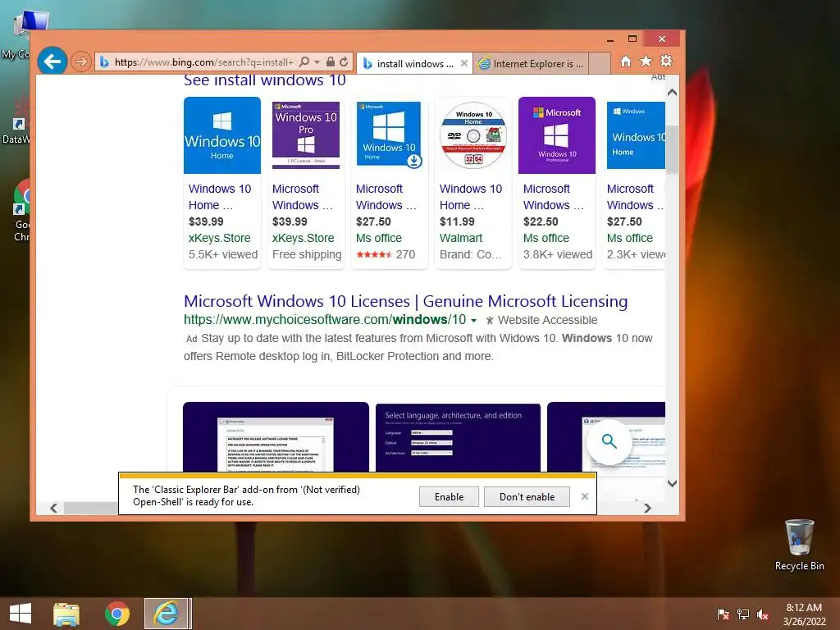Close the 'install windows' tab

[464, 63]
